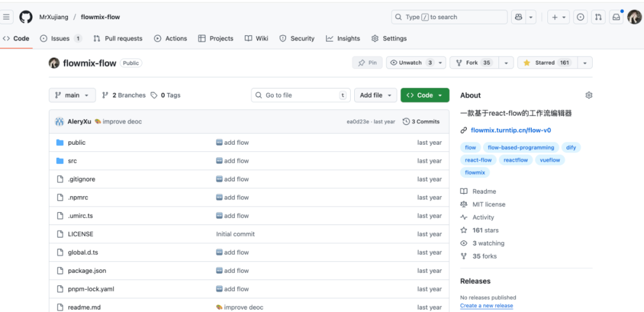View the 0 Tags link
The image size is (644, 312).
tap(166, 95)
